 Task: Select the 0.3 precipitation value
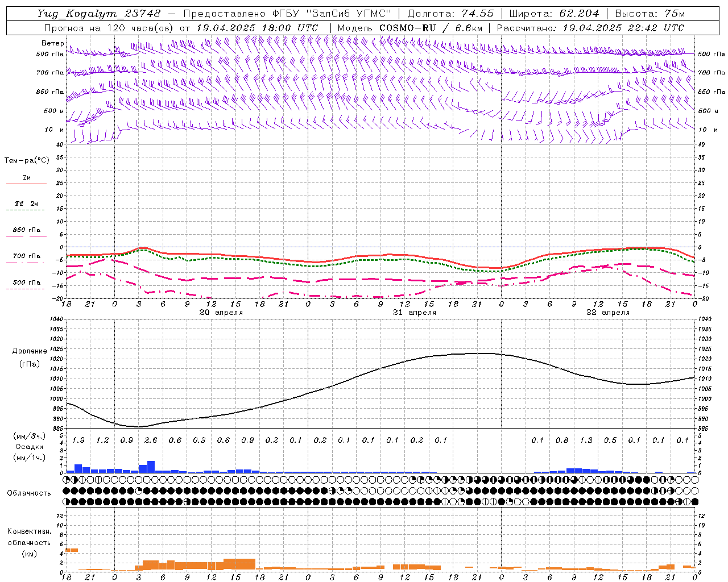pyautogui.click(x=199, y=440)
